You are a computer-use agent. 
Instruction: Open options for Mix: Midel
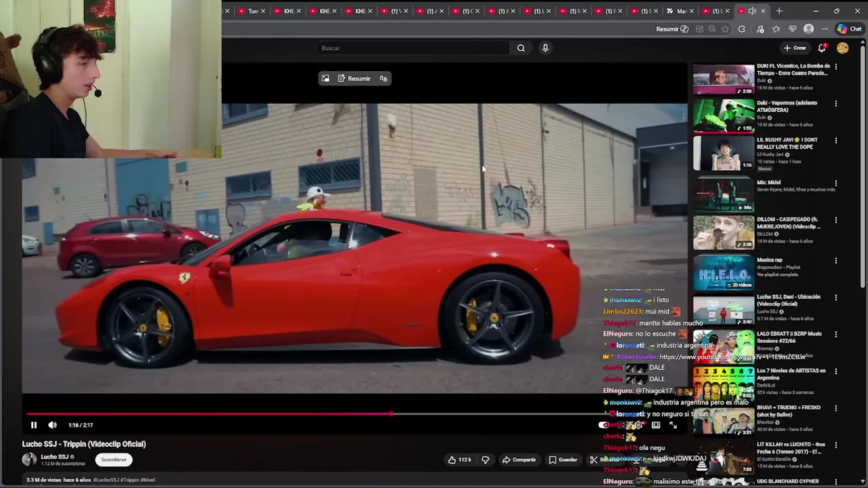[x=835, y=184]
